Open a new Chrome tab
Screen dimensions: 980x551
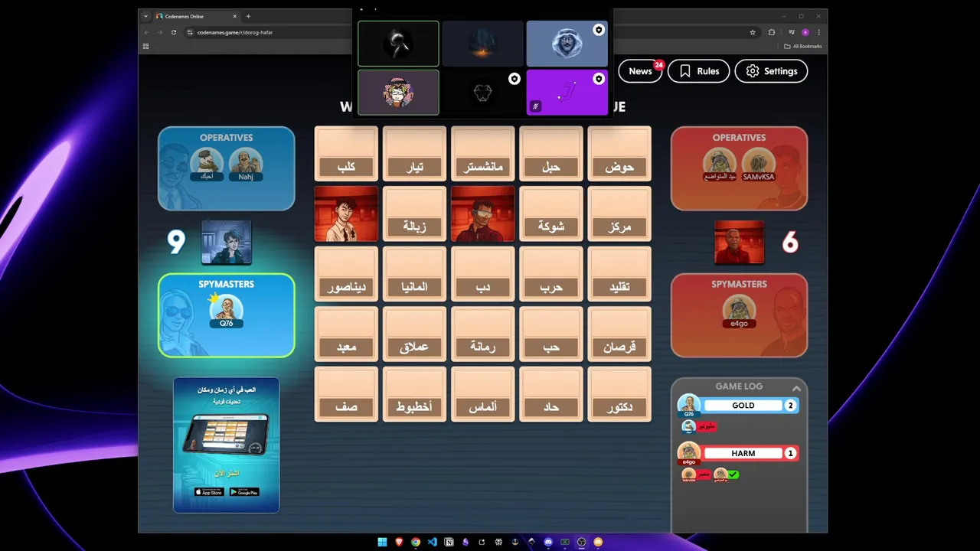[x=248, y=16]
